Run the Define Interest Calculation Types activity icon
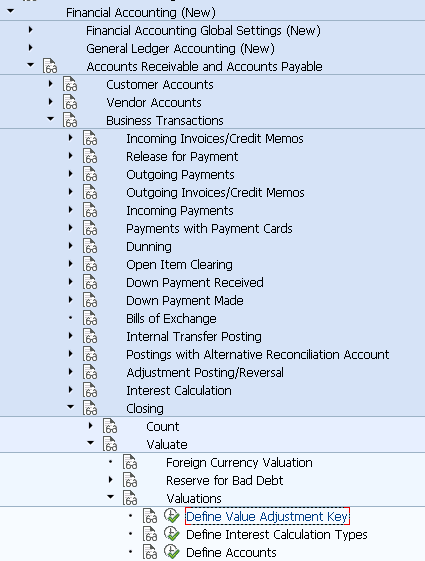The image size is (425, 561). pyautogui.click(x=171, y=534)
